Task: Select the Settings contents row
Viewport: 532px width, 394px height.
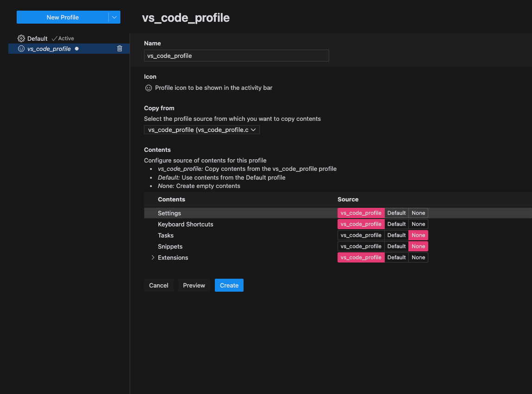Action: click(x=338, y=213)
